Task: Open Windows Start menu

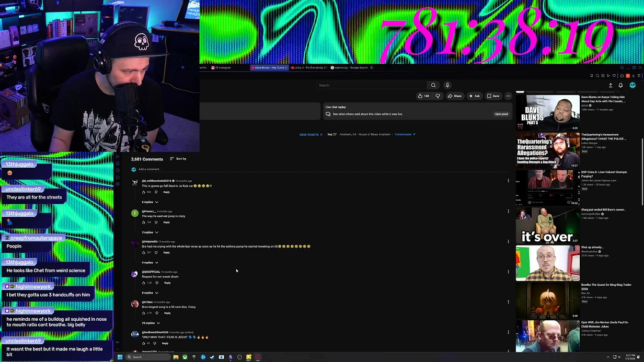Action: tap(120, 357)
